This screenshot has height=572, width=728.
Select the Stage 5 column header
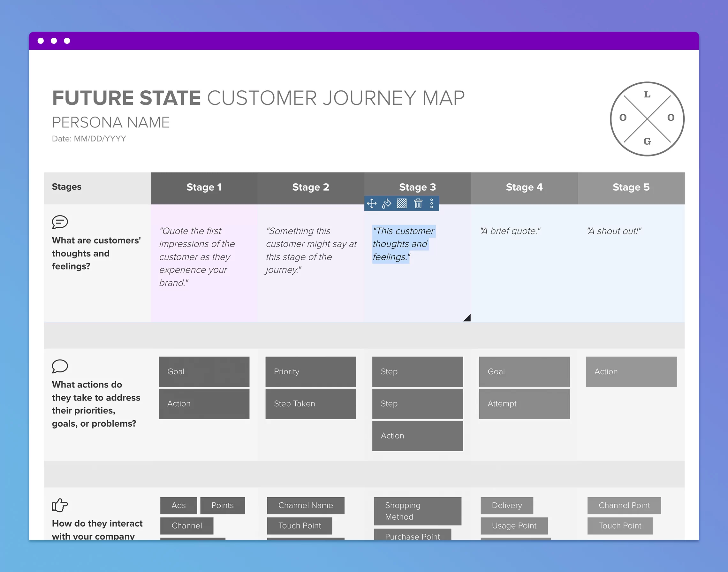click(631, 187)
